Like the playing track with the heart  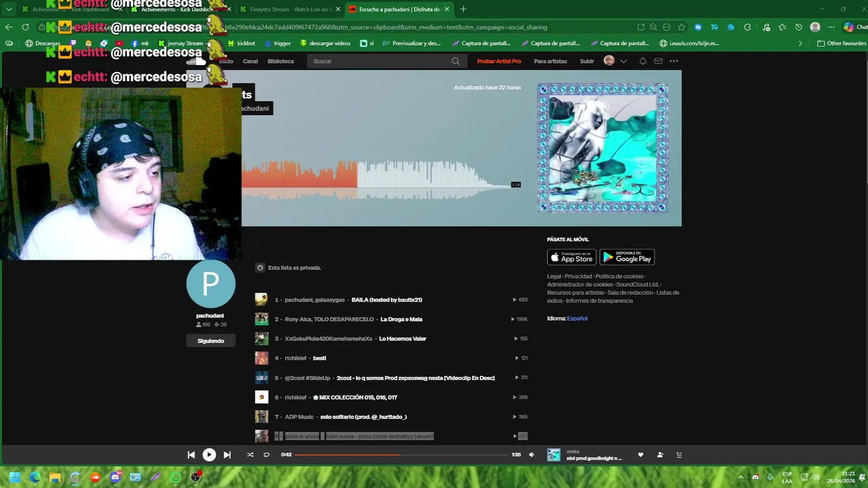coord(640,455)
